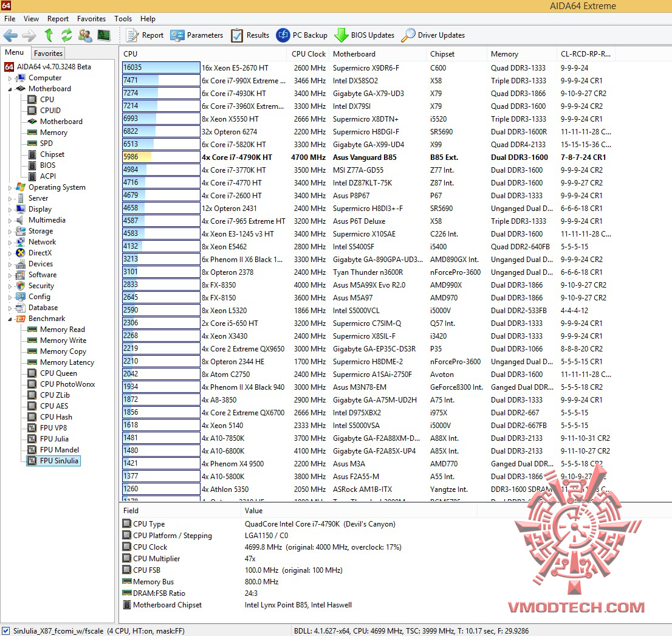Open the CPU Queen benchmark

58,373
